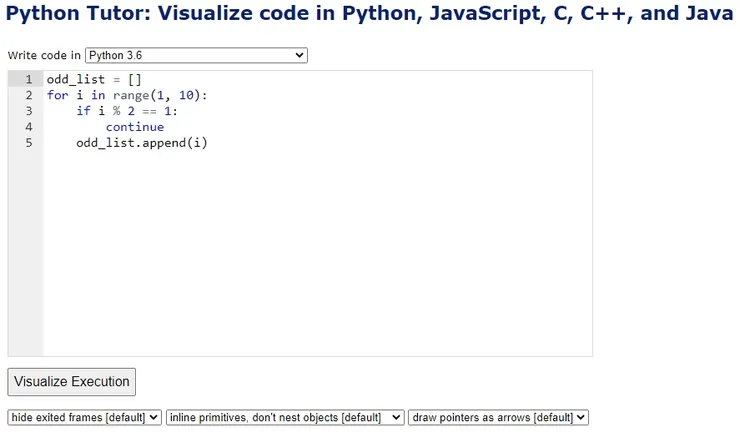Click the Python Tutor page heading
The height and width of the screenshot is (432, 740).
coord(370,15)
